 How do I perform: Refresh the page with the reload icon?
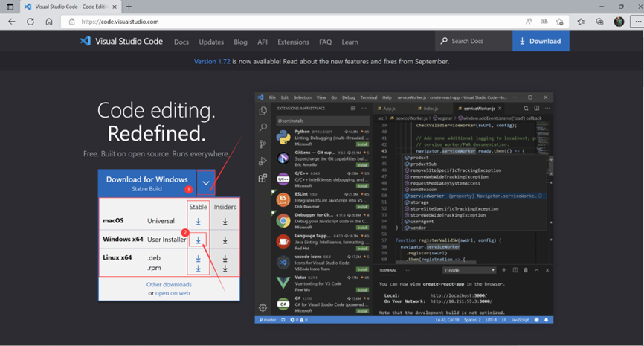(x=30, y=22)
